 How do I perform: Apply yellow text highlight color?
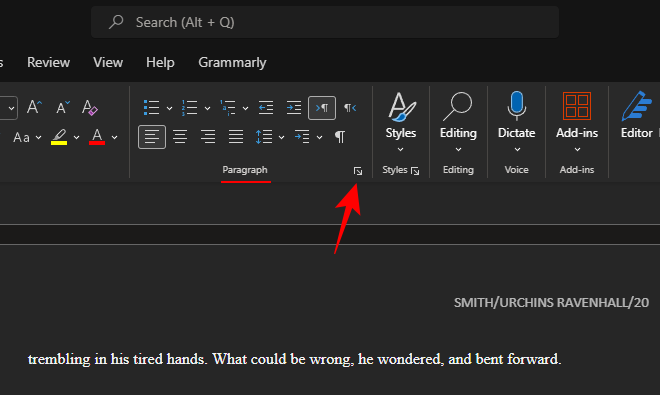coord(59,137)
